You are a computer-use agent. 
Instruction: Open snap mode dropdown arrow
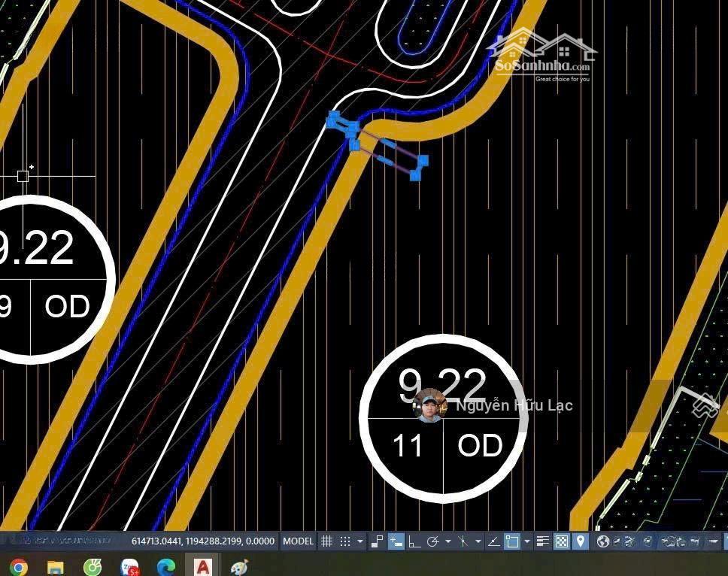coord(360,541)
